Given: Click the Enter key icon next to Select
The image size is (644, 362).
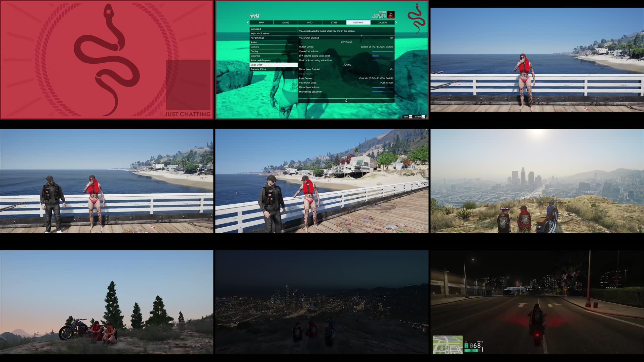Looking at the screenshot, I should (x=423, y=117).
